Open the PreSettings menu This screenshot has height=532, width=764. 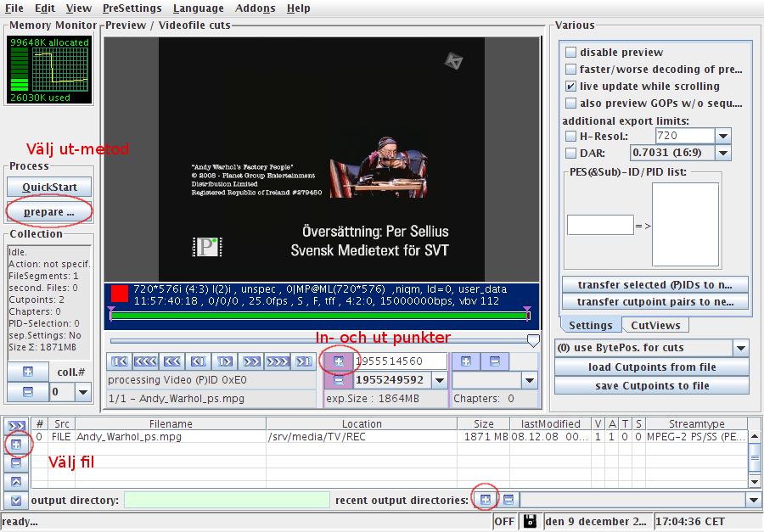tap(132, 8)
